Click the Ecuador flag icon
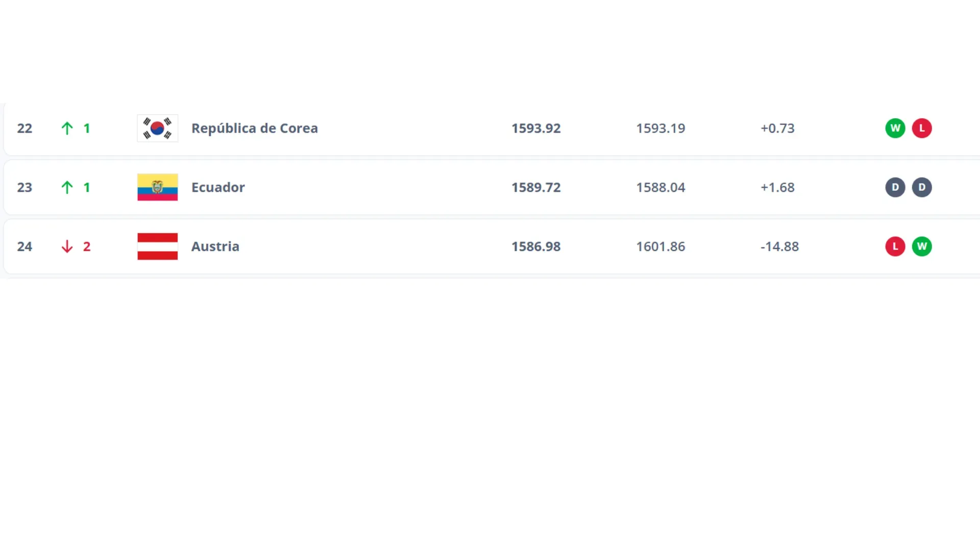Viewport: 980px width, 551px height. (157, 187)
